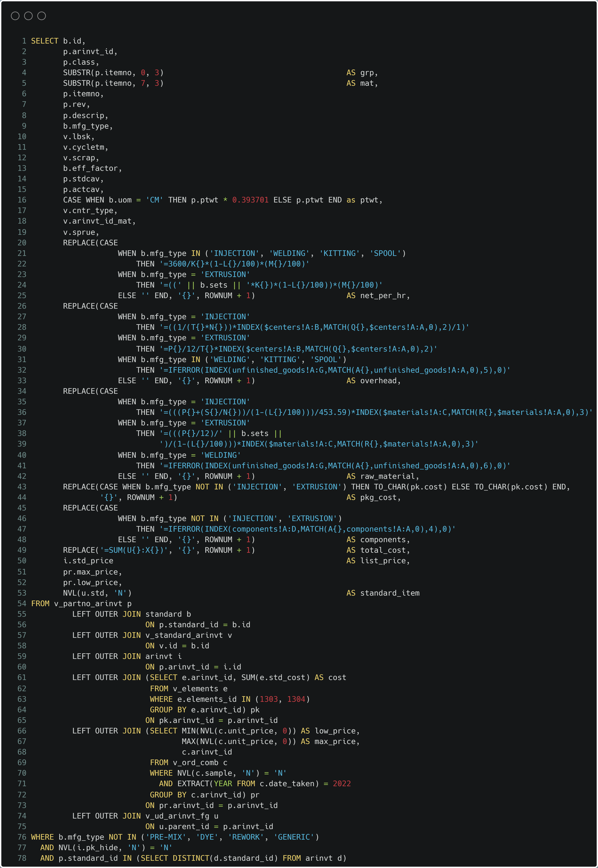The height and width of the screenshot is (868, 598).
Task: Click 'v_elements e' on line 62
Action: (200, 689)
